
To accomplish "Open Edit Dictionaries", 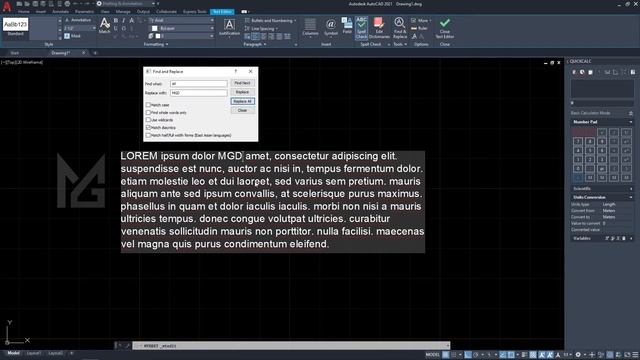I will click(x=379, y=28).
